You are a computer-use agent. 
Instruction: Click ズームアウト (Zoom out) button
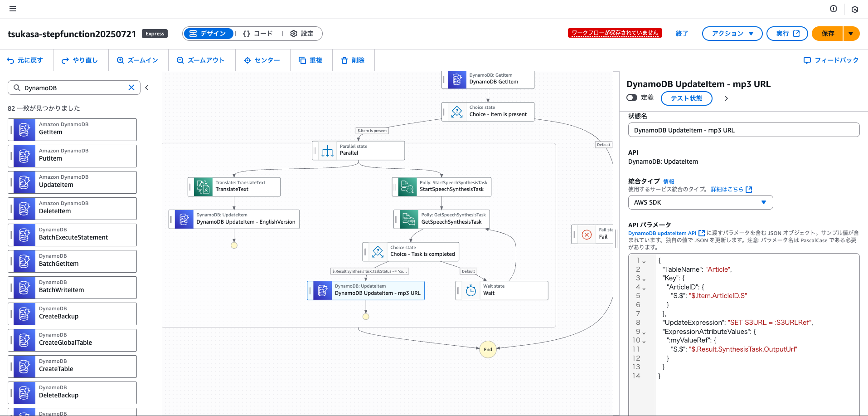click(x=201, y=60)
